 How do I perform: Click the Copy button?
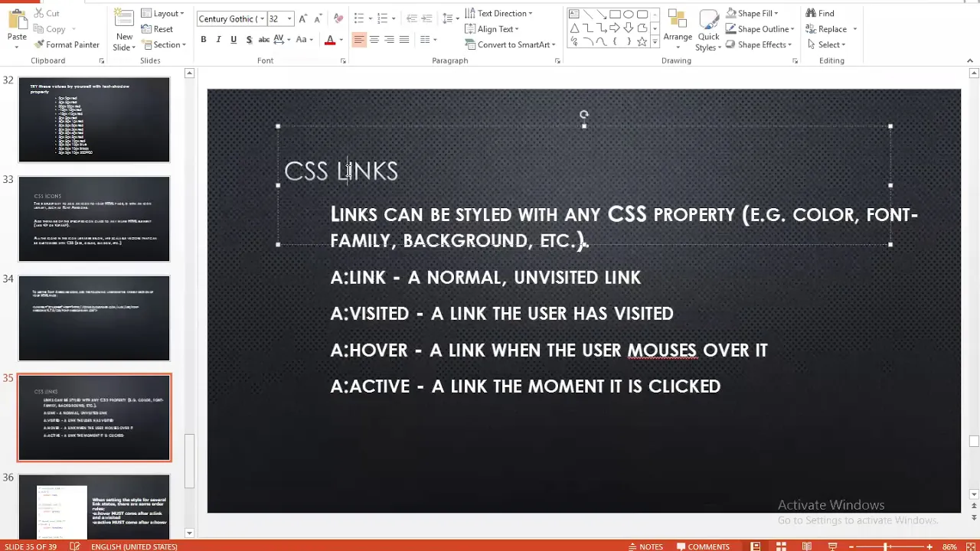pyautogui.click(x=50, y=29)
